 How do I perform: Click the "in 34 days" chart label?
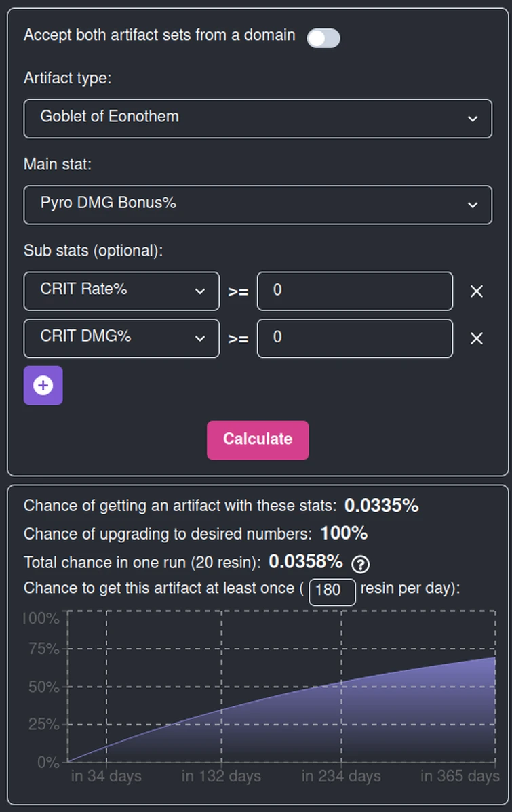point(106,776)
